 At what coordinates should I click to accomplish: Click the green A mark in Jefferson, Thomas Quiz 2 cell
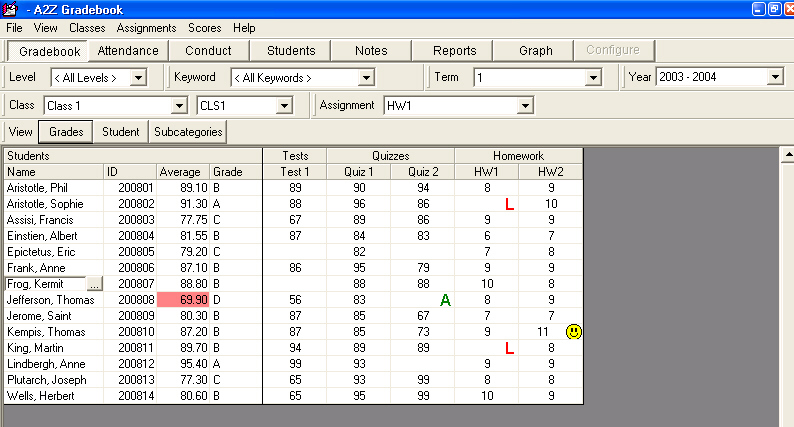point(445,300)
